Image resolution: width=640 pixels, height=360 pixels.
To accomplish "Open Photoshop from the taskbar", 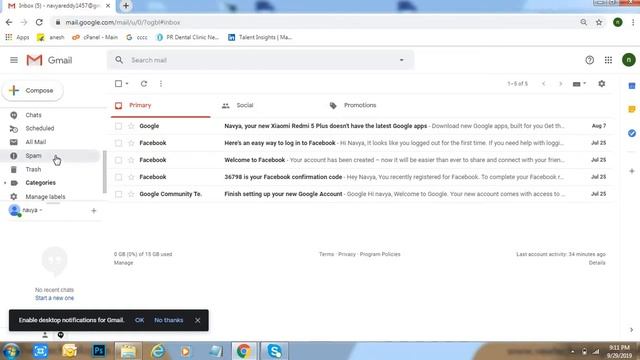I will point(99,351).
